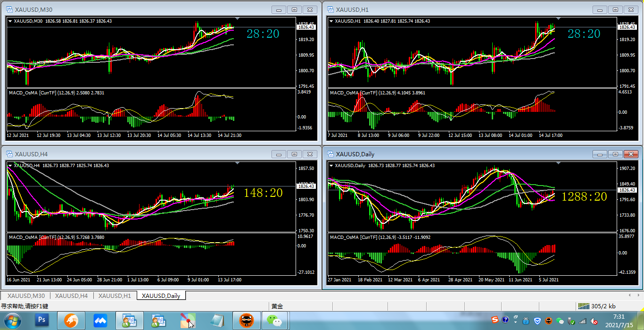This screenshot has width=644, height=330.
Task: Minimize the XAUUSD,Daily chart window
Action: [600, 154]
